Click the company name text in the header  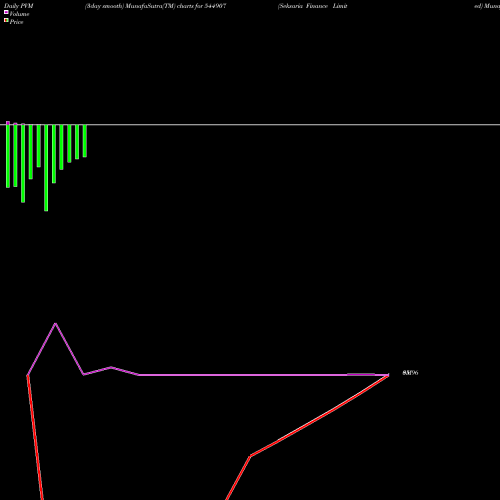312,6
